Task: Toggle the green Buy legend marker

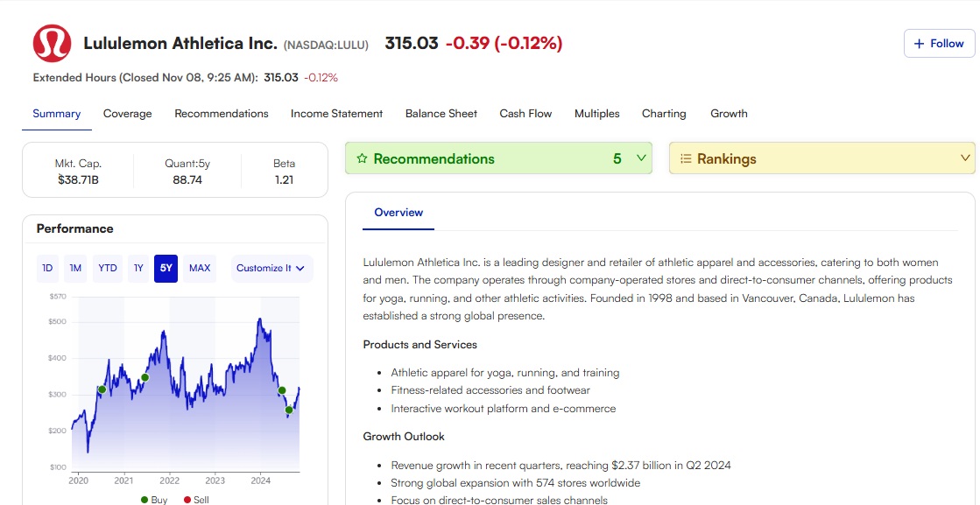Action: (x=145, y=500)
